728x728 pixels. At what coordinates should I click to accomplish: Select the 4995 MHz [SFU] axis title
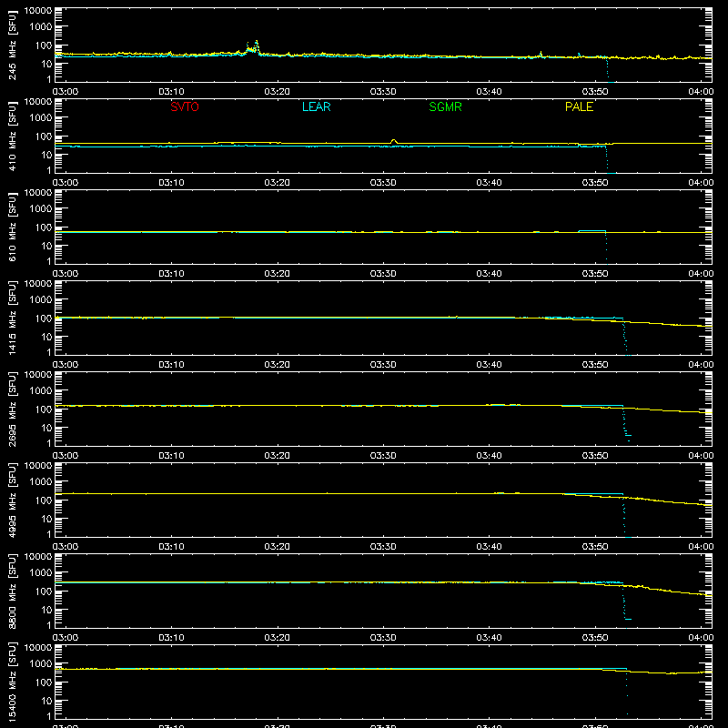click(x=13, y=500)
